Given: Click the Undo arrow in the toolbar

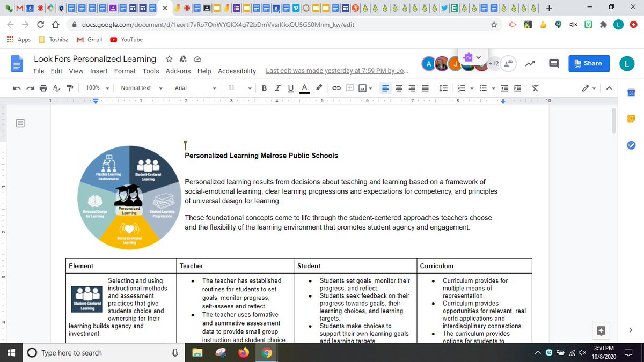Looking at the screenshot, I should point(17,88).
